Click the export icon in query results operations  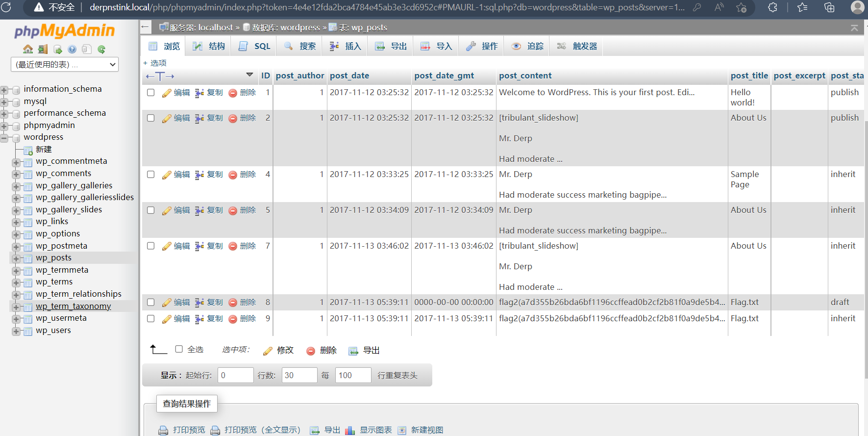click(x=315, y=430)
